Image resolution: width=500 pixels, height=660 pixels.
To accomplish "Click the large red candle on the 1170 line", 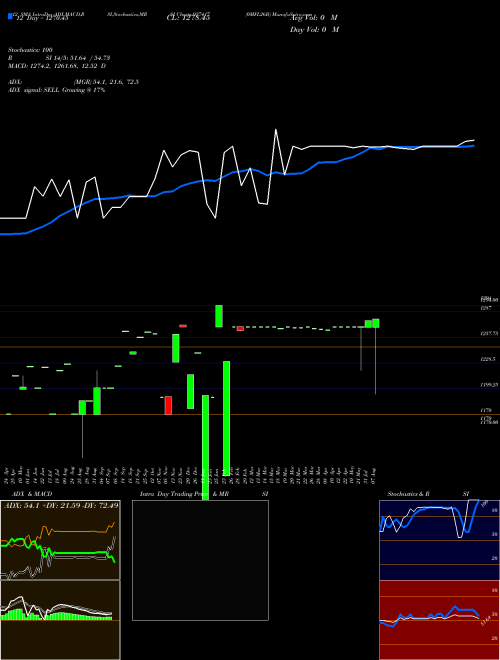I will [168, 405].
